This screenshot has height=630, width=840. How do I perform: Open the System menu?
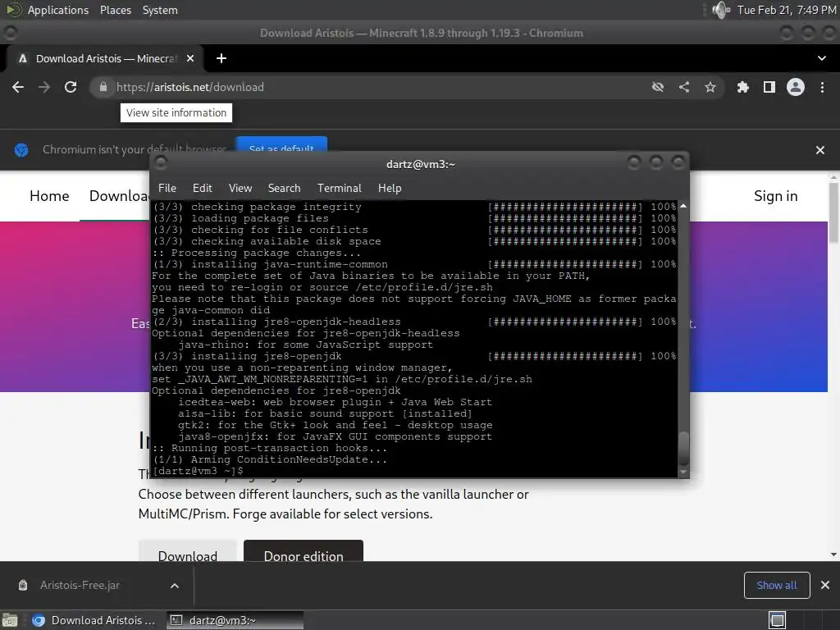coord(160,10)
